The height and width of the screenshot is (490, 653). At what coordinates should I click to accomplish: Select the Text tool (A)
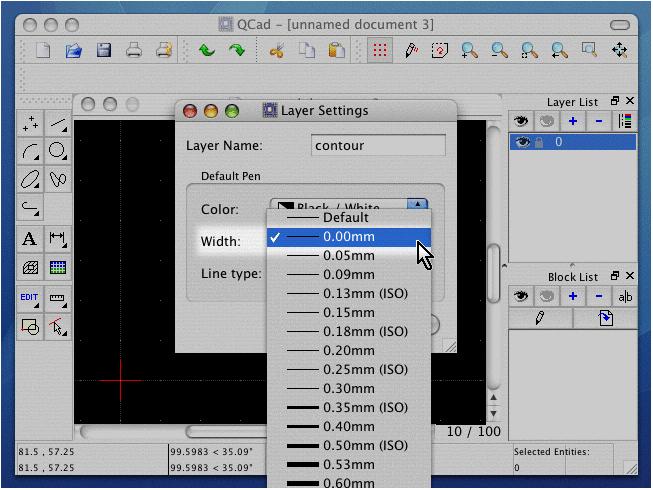(30, 239)
